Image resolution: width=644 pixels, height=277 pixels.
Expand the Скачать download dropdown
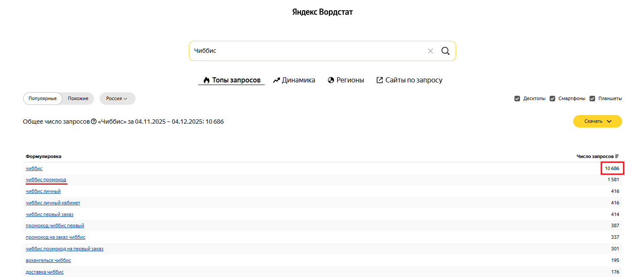point(597,122)
